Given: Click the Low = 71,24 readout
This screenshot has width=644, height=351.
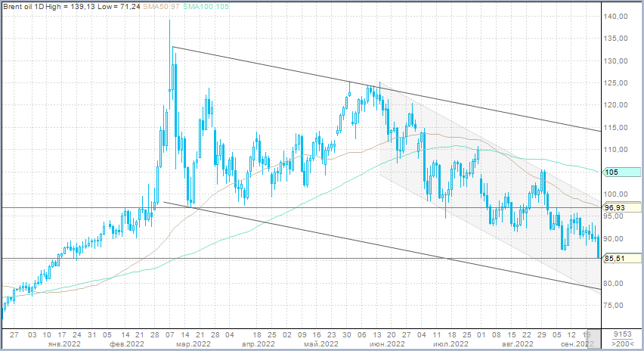Looking at the screenshot, I should (x=119, y=6).
